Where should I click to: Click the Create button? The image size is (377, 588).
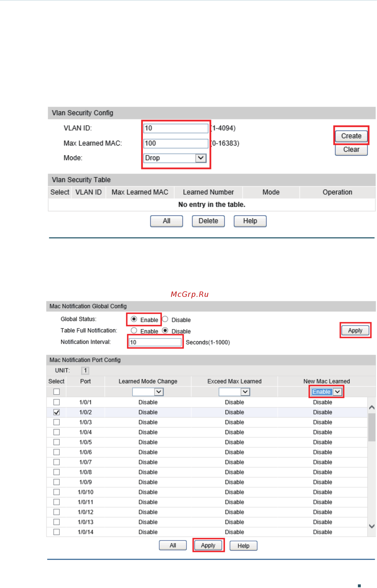(351, 136)
